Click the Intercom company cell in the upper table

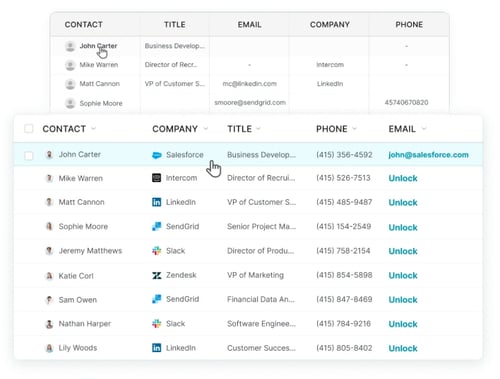coord(330,65)
